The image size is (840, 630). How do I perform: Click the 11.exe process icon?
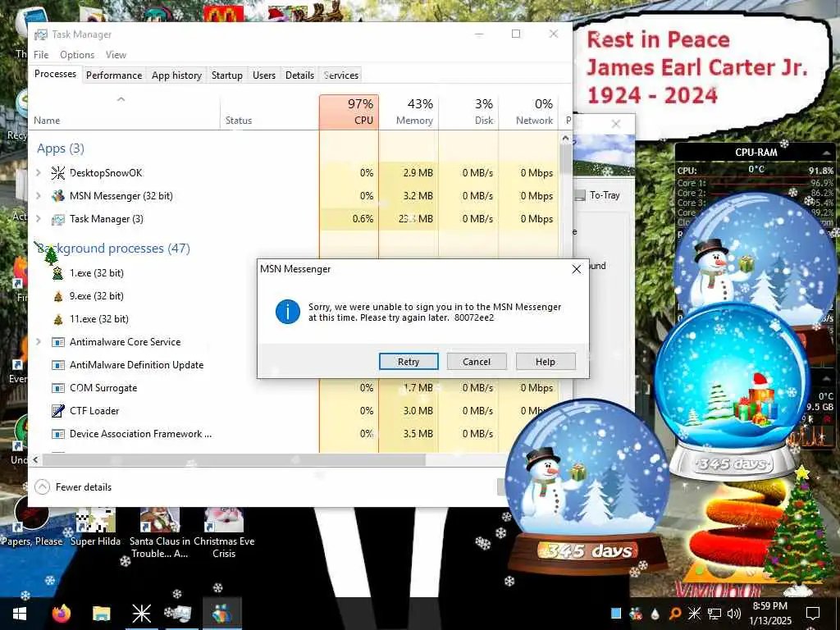tap(58, 319)
